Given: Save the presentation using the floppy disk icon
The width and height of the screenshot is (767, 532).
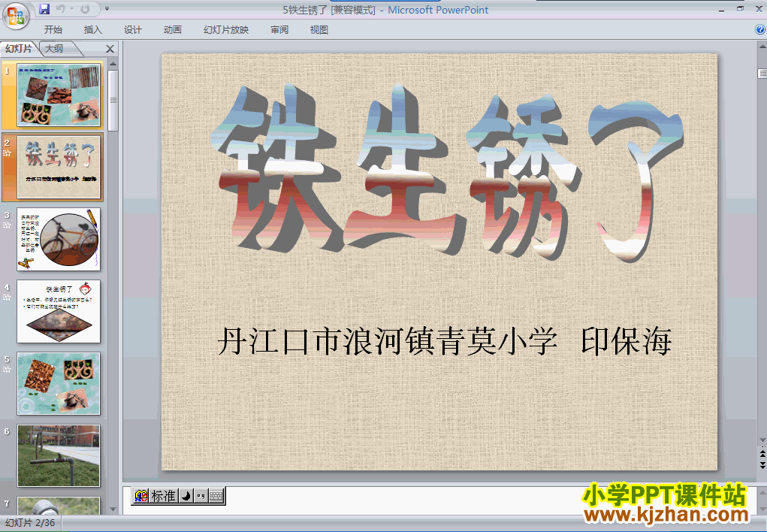Looking at the screenshot, I should point(44,9).
